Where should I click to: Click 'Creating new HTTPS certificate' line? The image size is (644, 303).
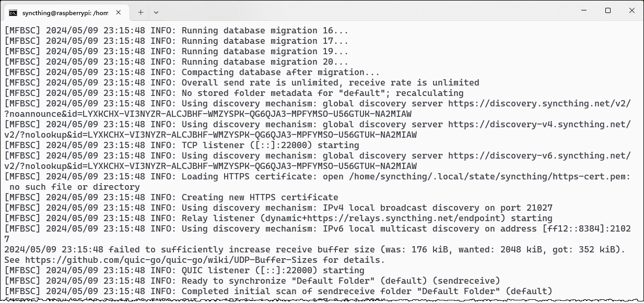coord(171,197)
